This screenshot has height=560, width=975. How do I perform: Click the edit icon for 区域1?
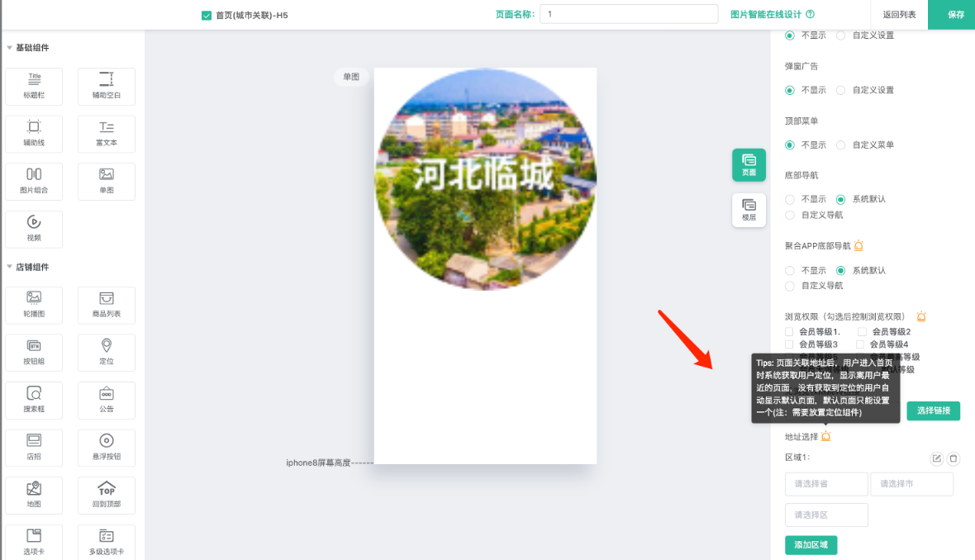click(936, 458)
